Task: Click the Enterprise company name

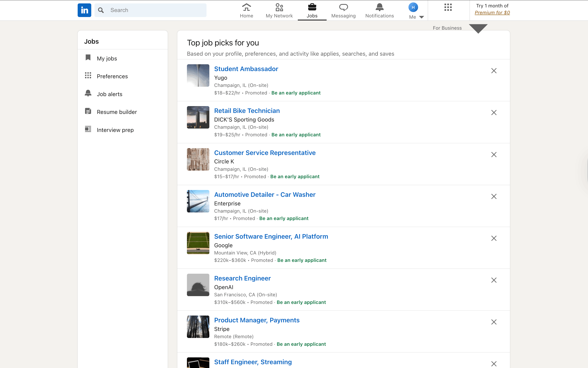Action: click(227, 203)
